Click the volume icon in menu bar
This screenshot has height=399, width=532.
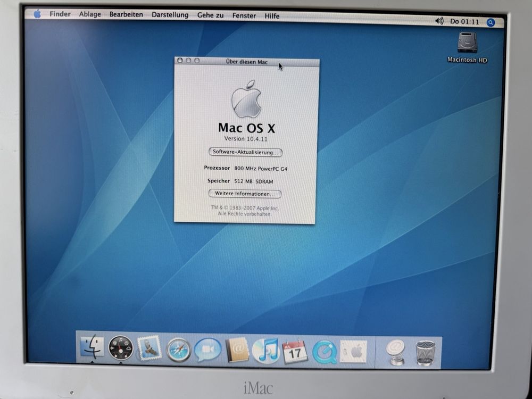[439, 21]
